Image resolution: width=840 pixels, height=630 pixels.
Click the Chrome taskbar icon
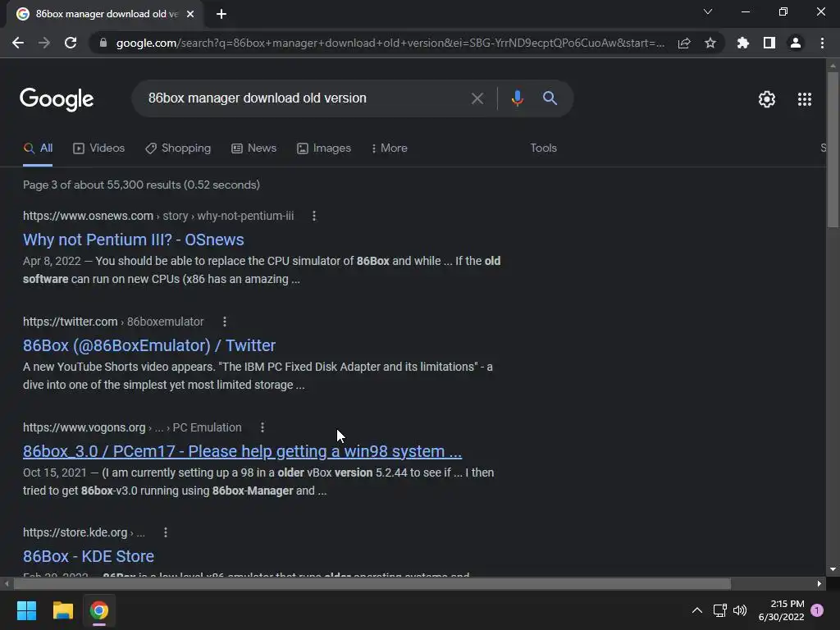[x=99, y=610]
